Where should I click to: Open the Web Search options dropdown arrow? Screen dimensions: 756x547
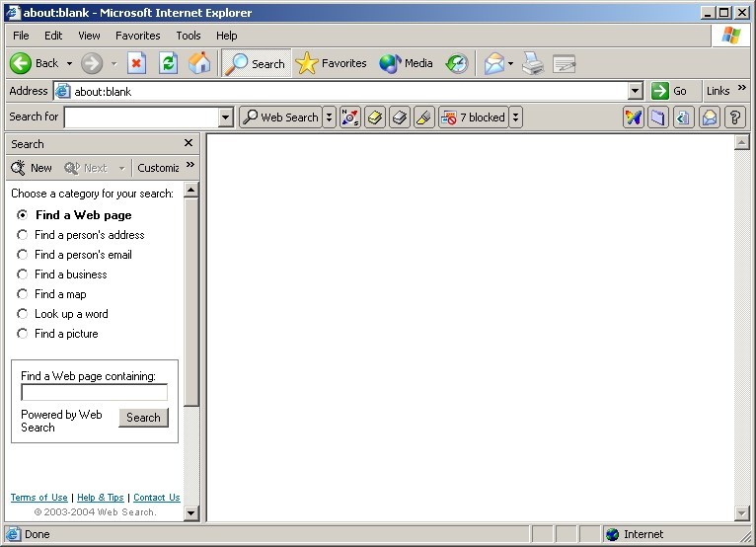pos(330,117)
